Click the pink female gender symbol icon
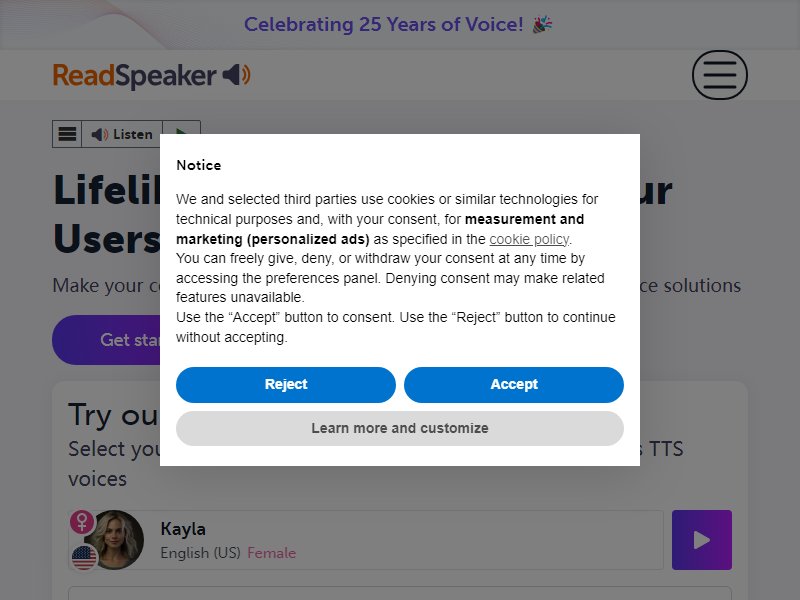Screen dimensions: 800x600 pos(82,521)
